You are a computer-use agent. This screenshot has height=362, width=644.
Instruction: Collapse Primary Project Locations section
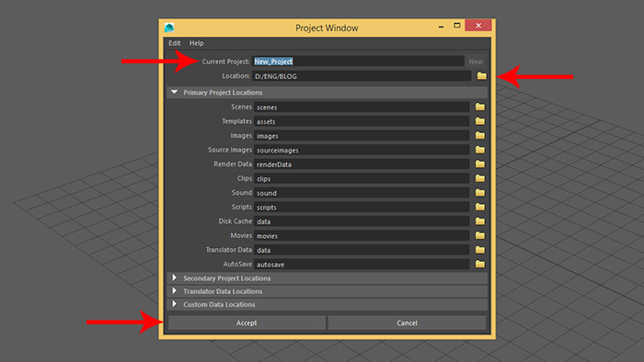[174, 92]
